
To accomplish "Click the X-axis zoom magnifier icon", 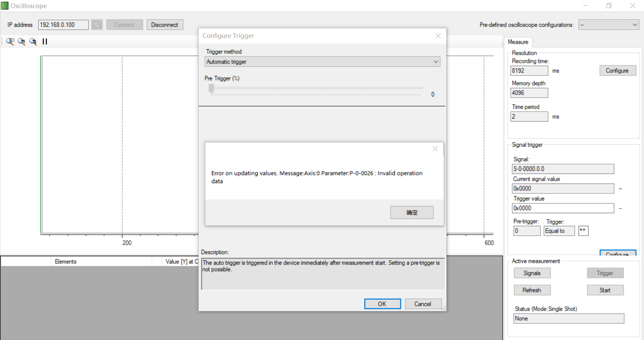I will [22, 42].
